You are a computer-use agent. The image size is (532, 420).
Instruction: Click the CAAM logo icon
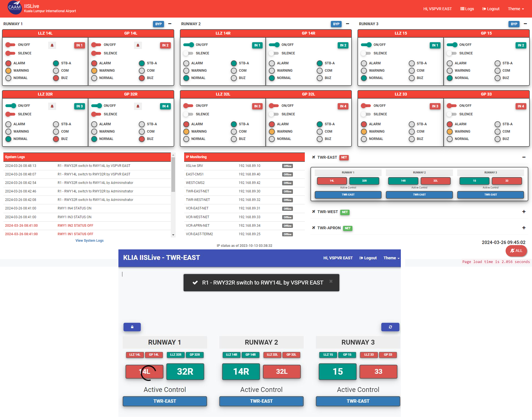click(14, 7)
